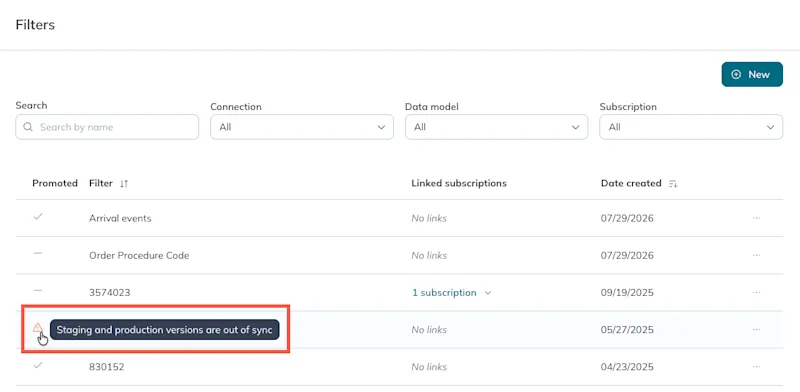800x392 pixels.
Task: Open the Data model dropdown
Action: pyautogui.click(x=496, y=127)
